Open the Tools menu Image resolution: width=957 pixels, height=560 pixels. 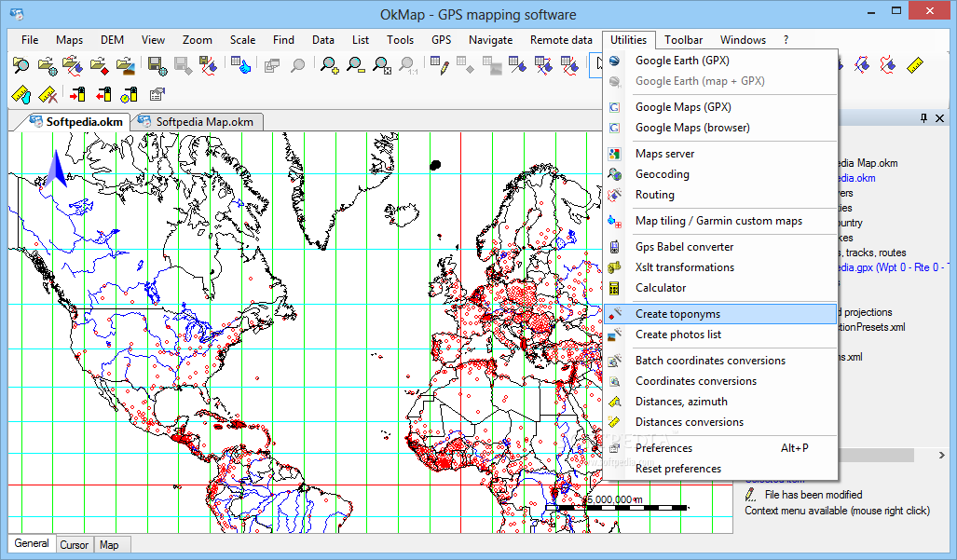click(400, 40)
